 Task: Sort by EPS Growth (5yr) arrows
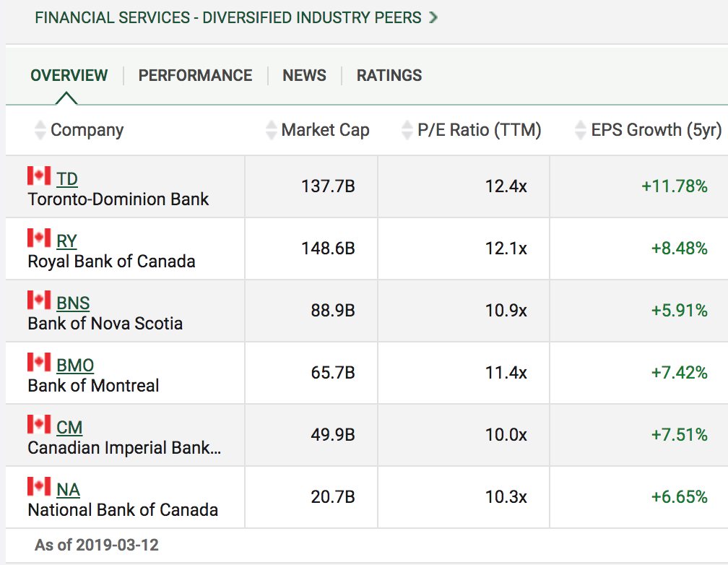[x=581, y=129]
